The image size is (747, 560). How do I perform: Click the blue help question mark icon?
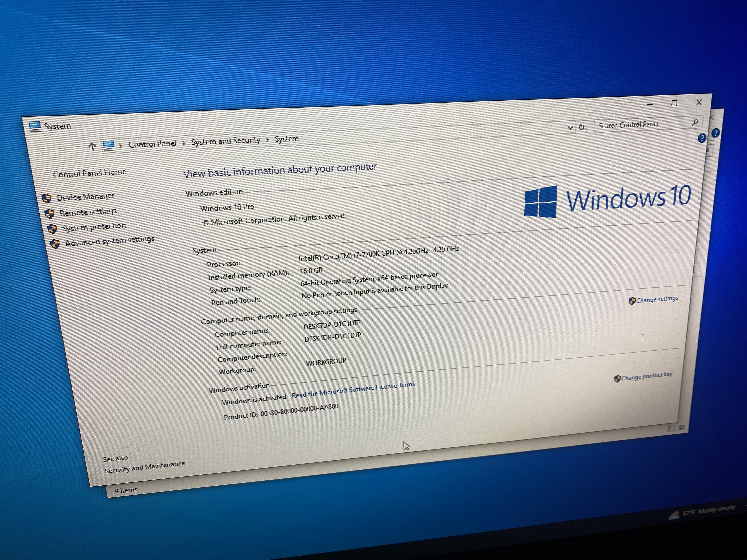tap(702, 138)
